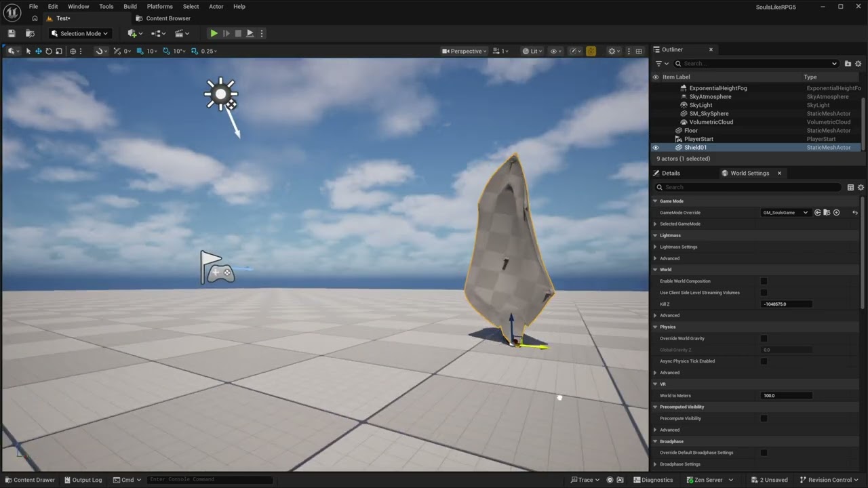Open the Tools menu

point(106,6)
